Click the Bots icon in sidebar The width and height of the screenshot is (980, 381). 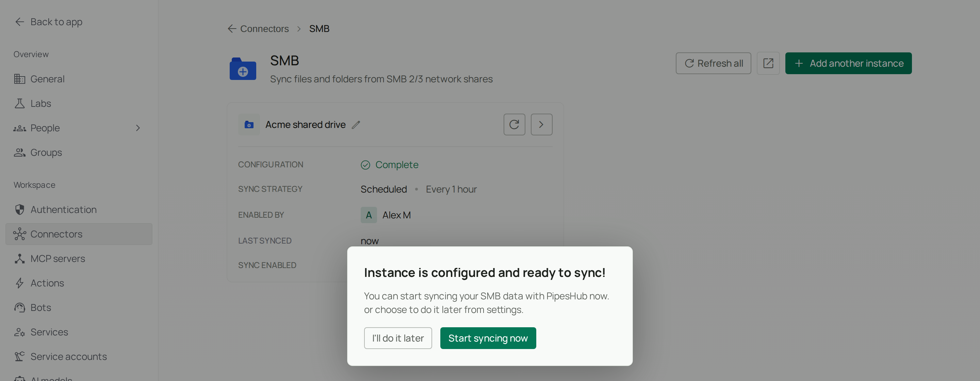tap(20, 308)
